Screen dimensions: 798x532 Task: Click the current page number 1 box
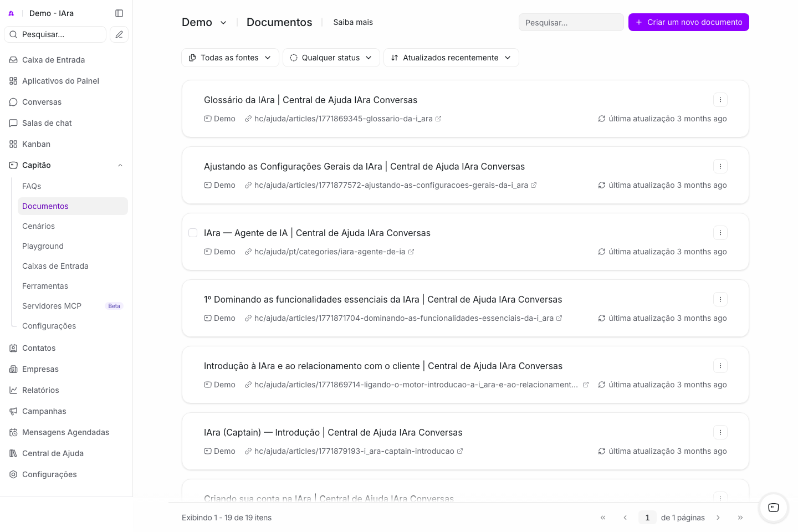click(x=647, y=518)
